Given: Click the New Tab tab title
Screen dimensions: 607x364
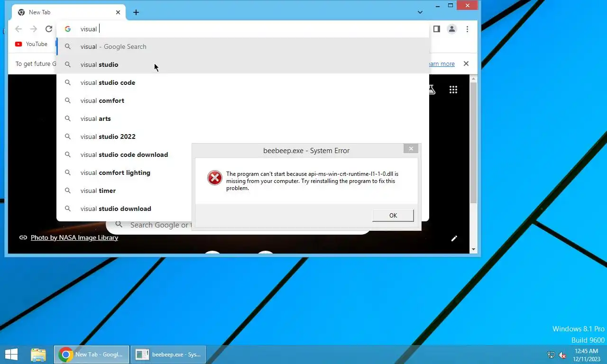Looking at the screenshot, I should tap(39, 12).
